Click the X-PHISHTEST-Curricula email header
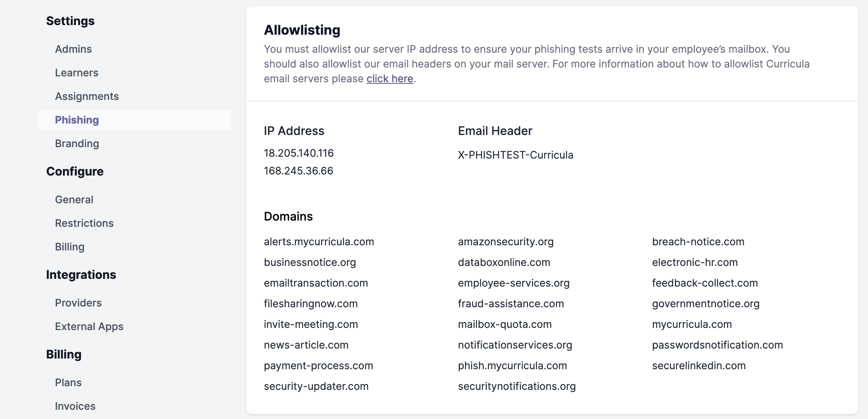The height and width of the screenshot is (419, 868). [x=516, y=155]
